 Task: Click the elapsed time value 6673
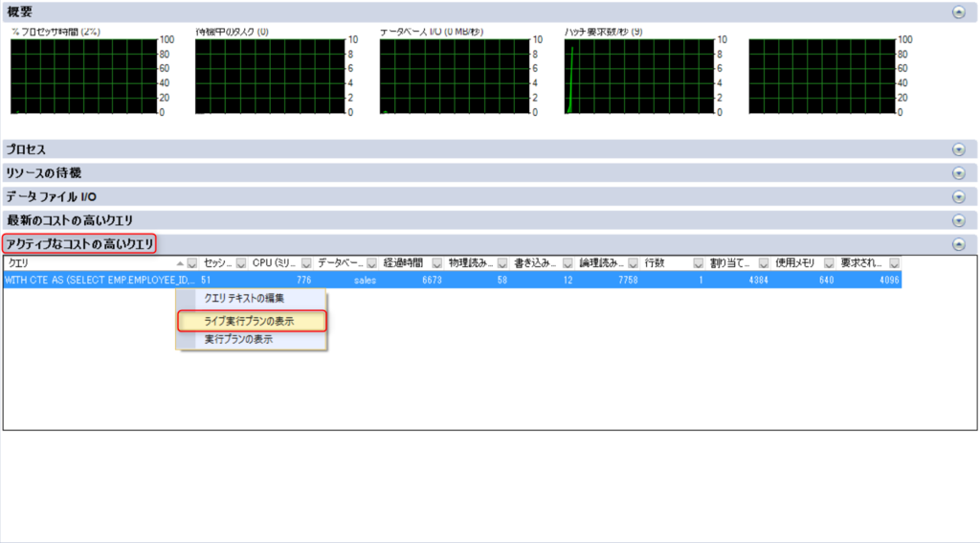(432, 281)
